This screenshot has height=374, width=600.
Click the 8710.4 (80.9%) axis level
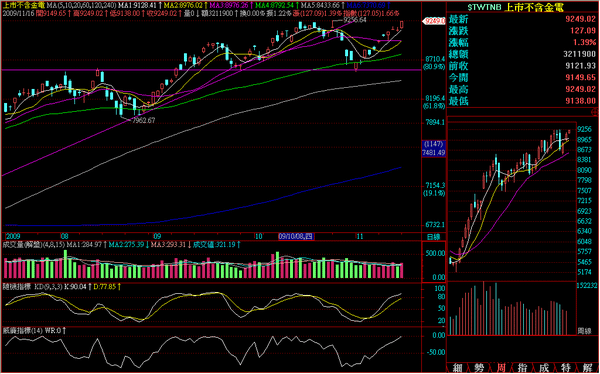point(434,63)
